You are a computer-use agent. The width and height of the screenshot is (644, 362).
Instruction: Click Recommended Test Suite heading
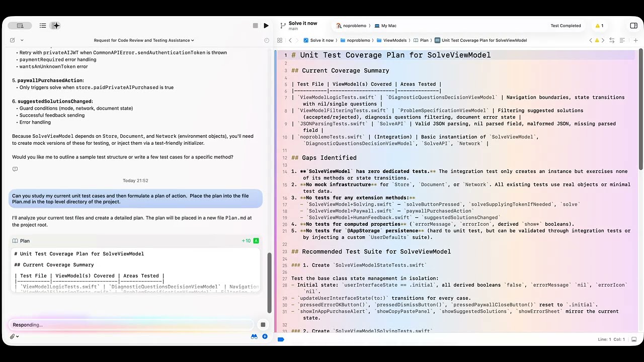(371, 251)
